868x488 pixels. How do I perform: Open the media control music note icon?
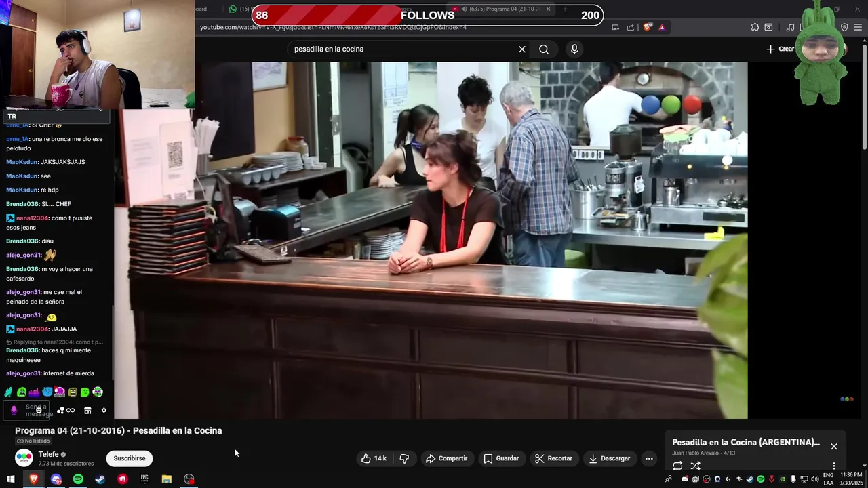790,27
